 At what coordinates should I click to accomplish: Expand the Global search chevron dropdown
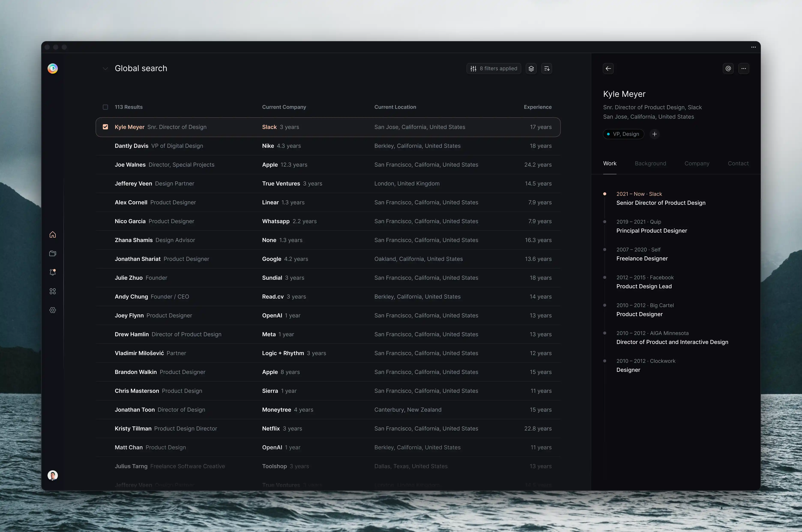click(106, 69)
